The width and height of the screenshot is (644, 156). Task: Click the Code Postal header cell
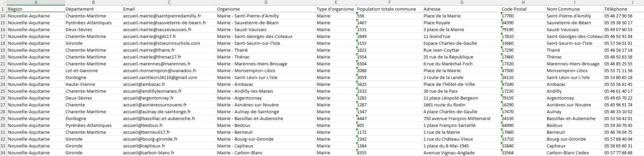click(523, 9)
